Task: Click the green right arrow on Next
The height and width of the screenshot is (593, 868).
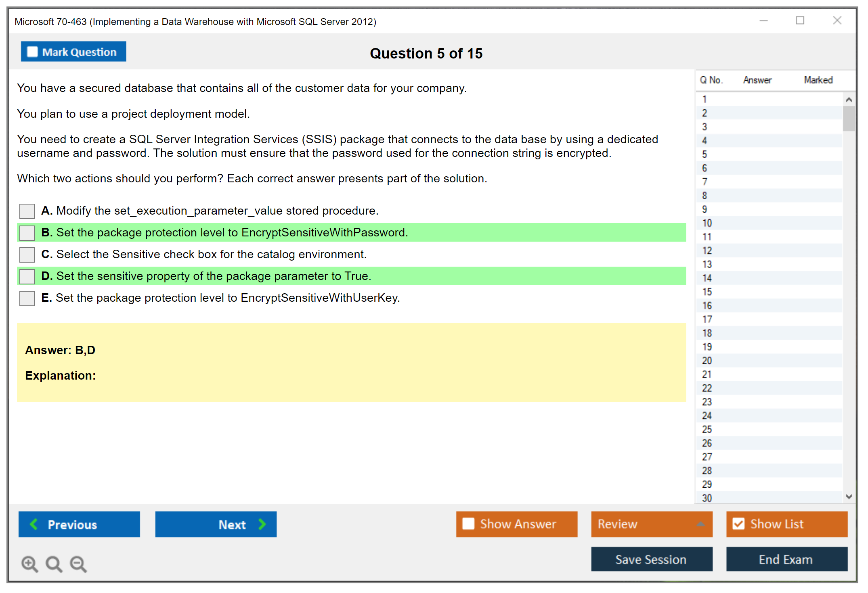Action: 262,524
